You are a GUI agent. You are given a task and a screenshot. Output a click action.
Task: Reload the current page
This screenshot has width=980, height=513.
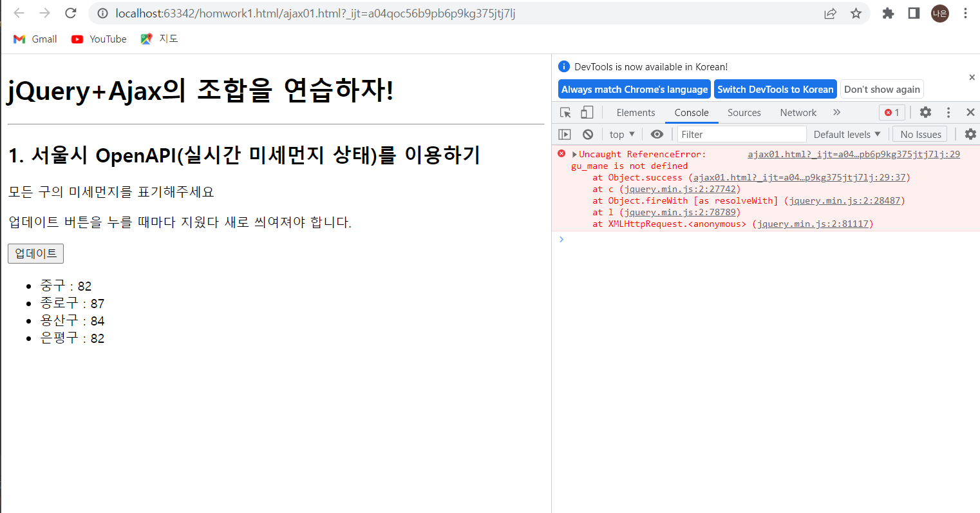tap(71, 13)
